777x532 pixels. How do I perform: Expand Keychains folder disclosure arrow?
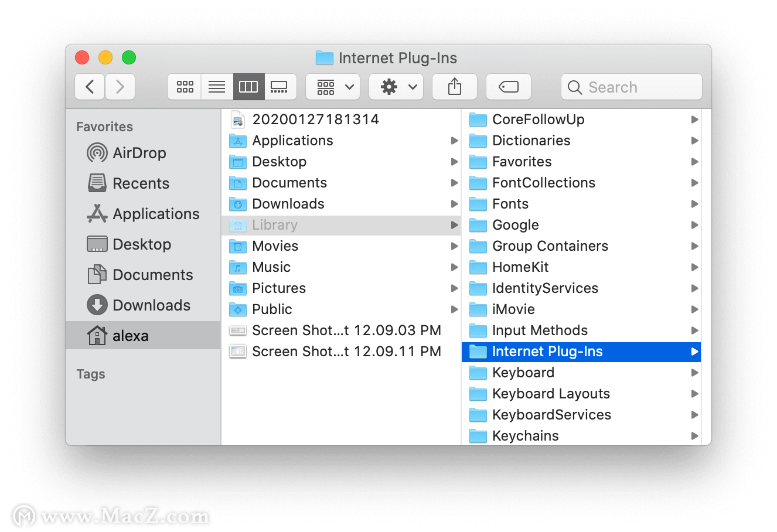click(694, 436)
